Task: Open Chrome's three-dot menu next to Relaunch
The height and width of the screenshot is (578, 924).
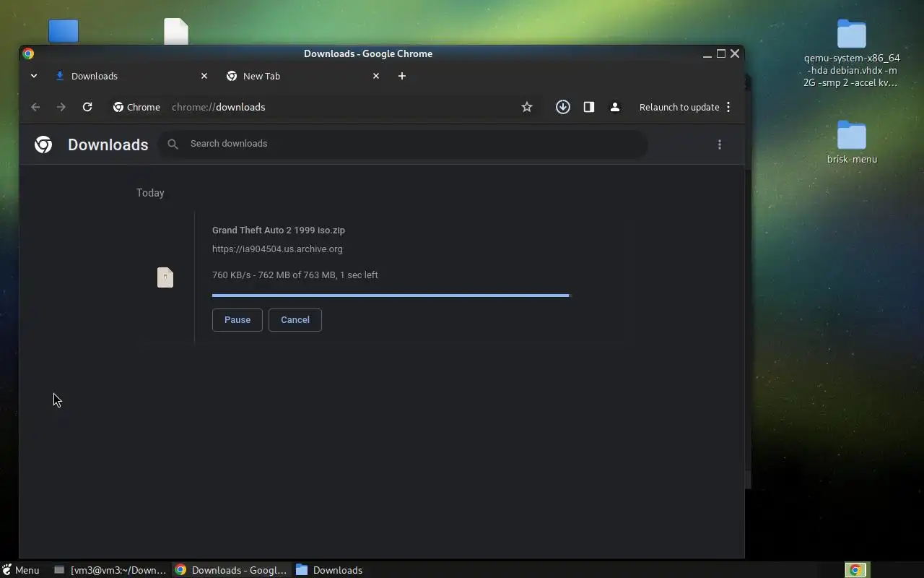Action: [728, 107]
